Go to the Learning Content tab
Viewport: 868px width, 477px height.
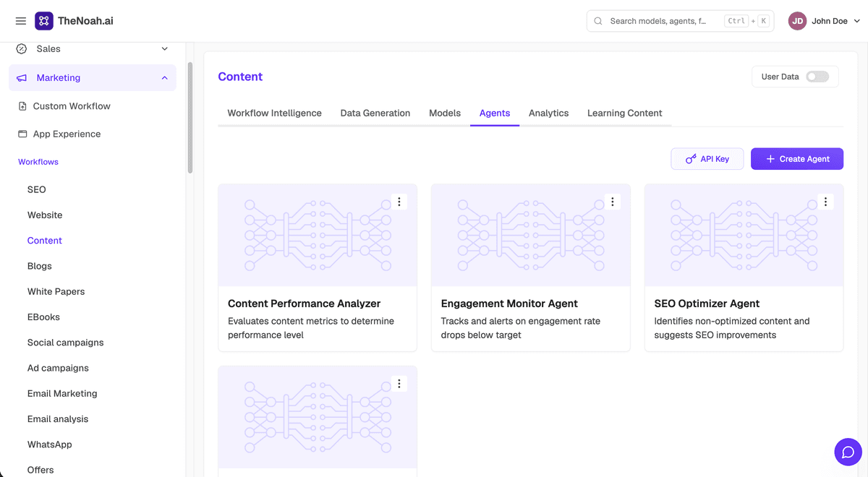click(x=625, y=113)
